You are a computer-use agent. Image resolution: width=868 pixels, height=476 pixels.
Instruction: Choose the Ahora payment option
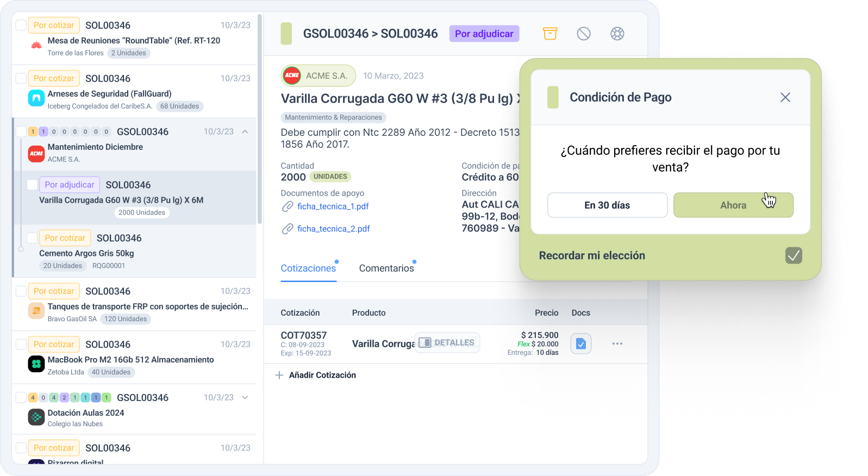[x=733, y=205]
